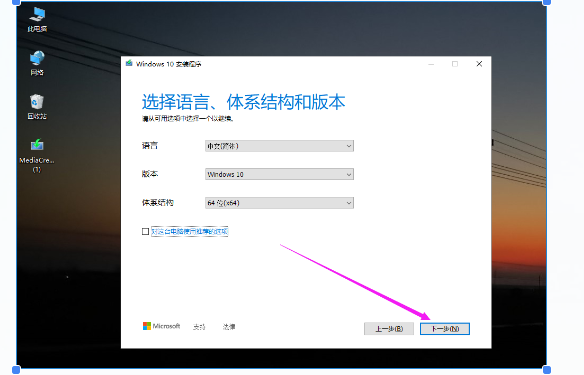Open the This PC desktop icon
This screenshot has width=584, height=375.
[x=37, y=19]
